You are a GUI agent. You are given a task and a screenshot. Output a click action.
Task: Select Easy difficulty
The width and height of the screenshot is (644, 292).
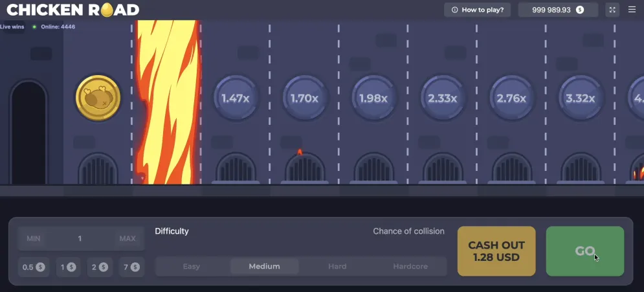pos(192,266)
